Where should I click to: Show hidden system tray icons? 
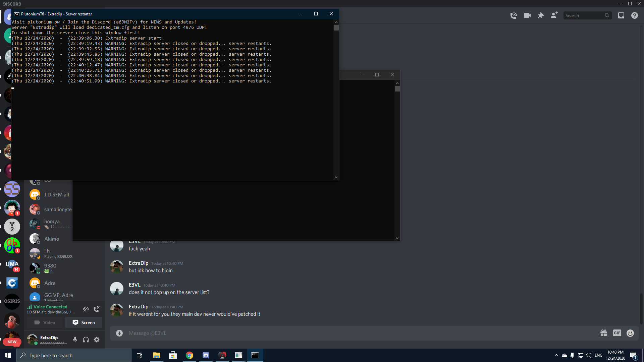[x=556, y=355]
